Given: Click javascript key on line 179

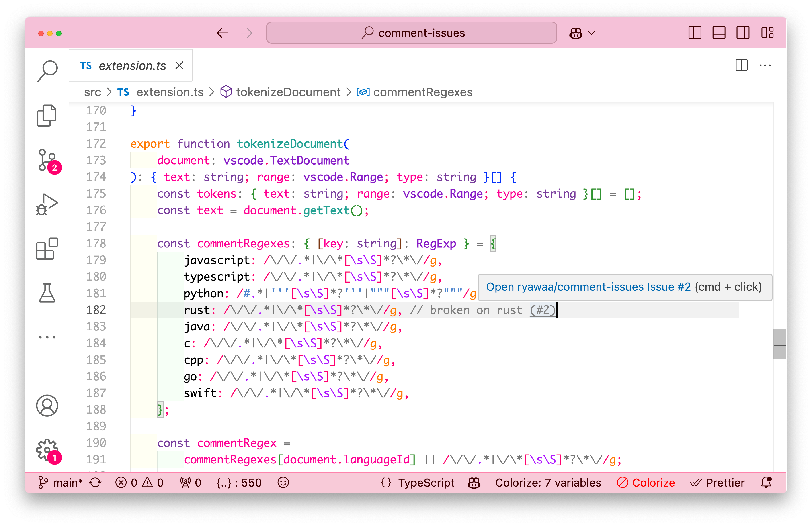Looking at the screenshot, I should pos(217,261).
